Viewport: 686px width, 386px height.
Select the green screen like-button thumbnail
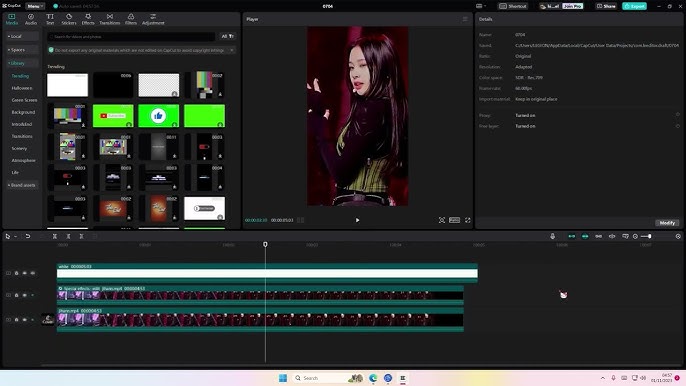pyautogui.click(x=158, y=116)
